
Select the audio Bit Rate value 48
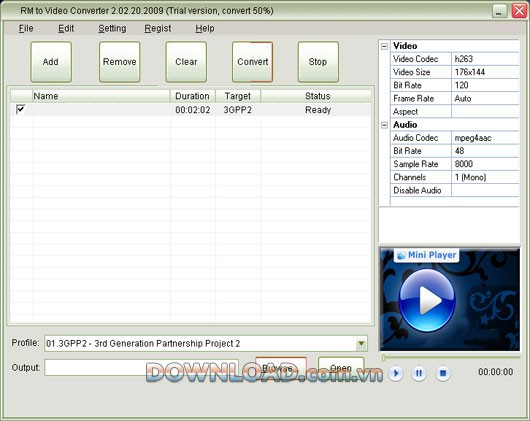point(485,151)
